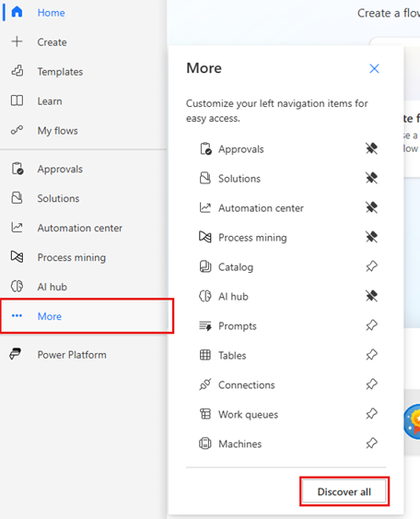Viewport: 420px width, 519px height.
Task: Open My flows from sidebar
Action: 57,131
